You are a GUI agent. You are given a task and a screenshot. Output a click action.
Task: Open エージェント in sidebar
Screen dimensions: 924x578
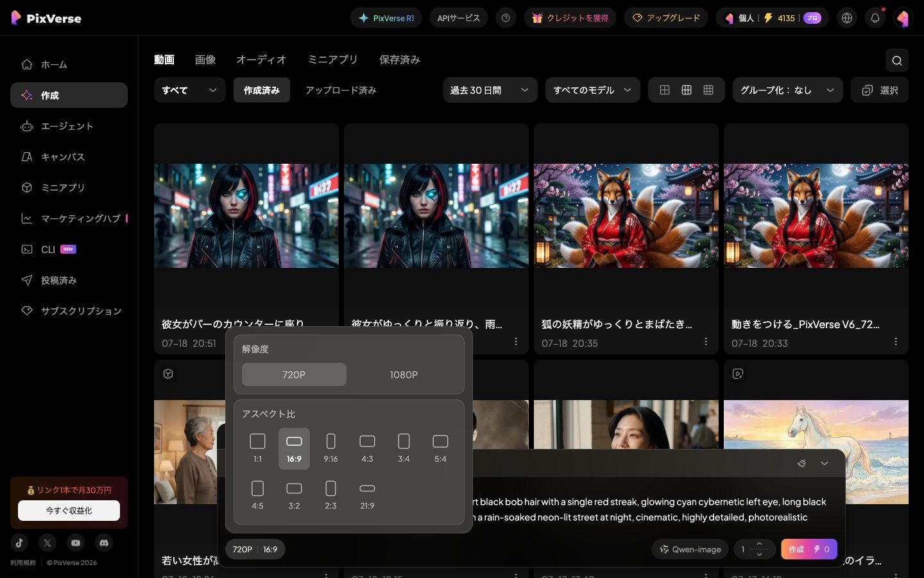[69, 126]
